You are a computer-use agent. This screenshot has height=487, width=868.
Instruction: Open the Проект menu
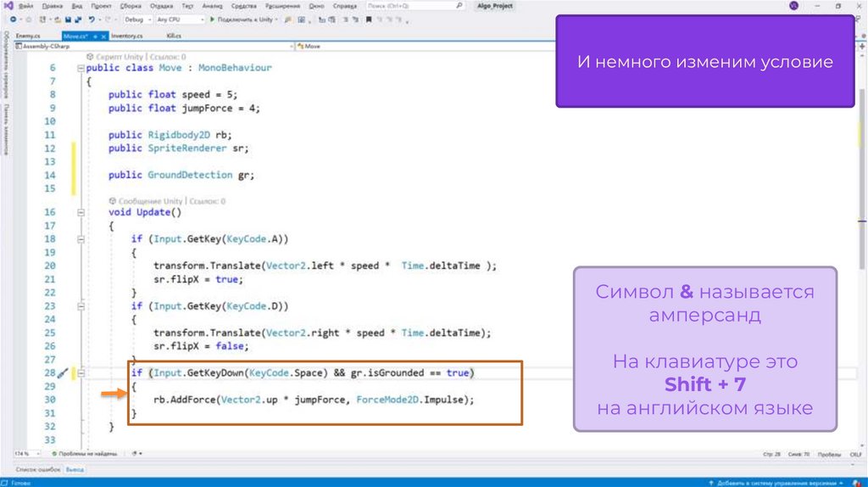tap(102, 6)
